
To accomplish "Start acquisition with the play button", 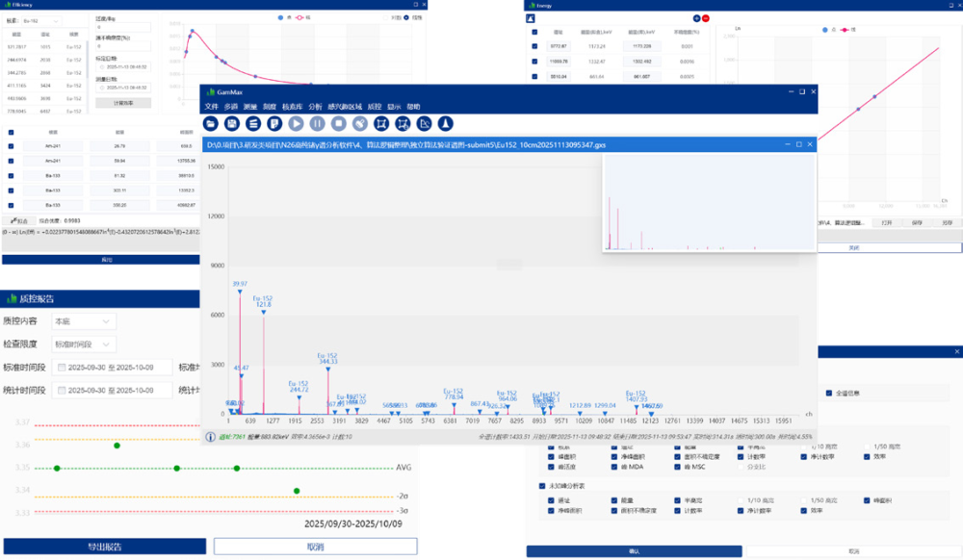I will click(x=296, y=124).
